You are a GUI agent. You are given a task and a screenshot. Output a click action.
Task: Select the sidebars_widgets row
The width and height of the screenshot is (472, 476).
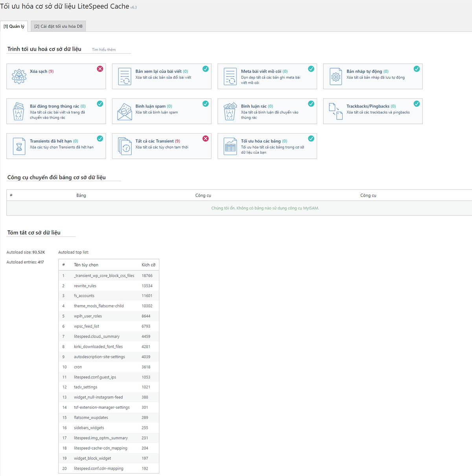(x=109, y=428)
